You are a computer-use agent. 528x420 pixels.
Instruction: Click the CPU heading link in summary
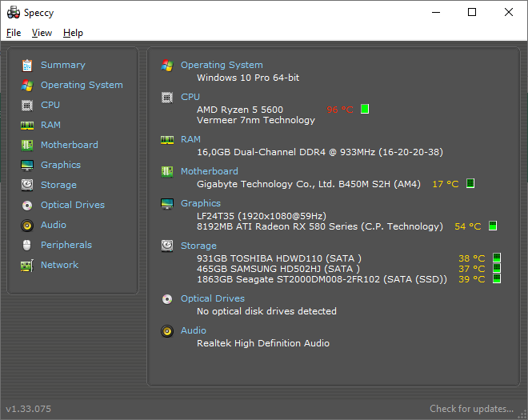pos(190,97)
